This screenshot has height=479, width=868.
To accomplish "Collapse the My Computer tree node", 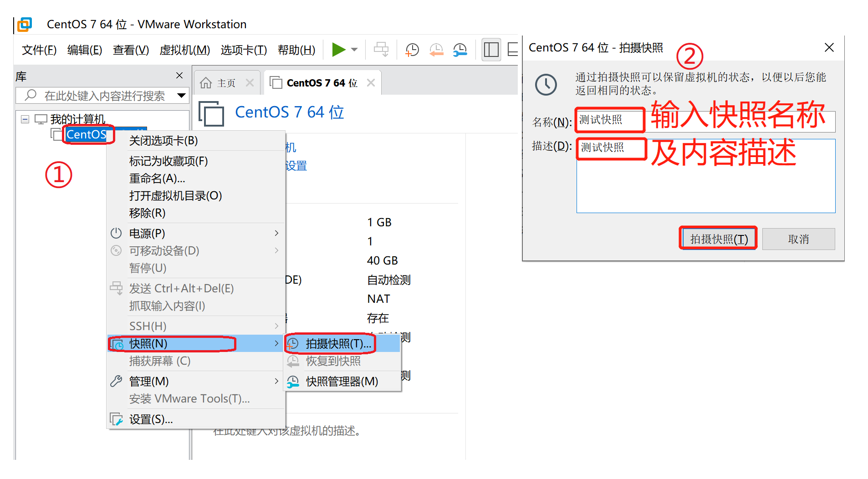I will (x=26, y=119).
